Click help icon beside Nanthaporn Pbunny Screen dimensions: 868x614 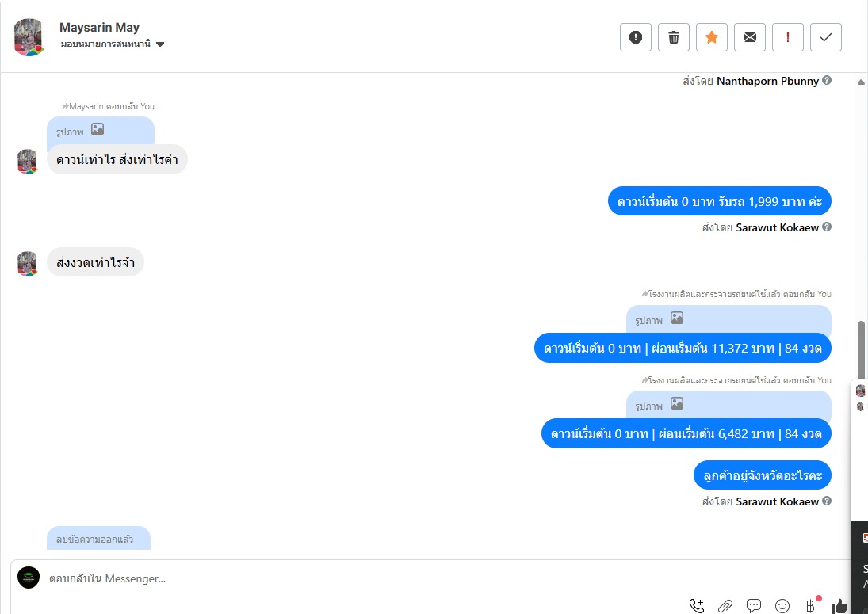tap(827, 80)
